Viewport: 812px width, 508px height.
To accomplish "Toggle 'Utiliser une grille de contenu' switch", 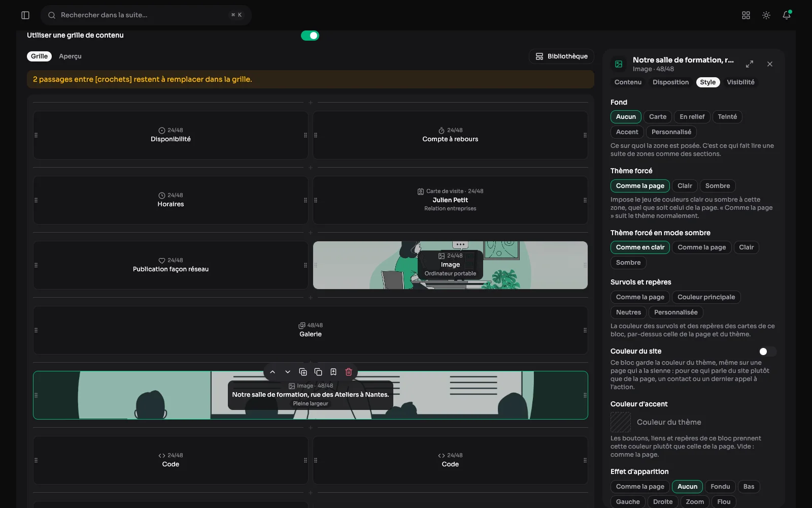I will 310,36.
